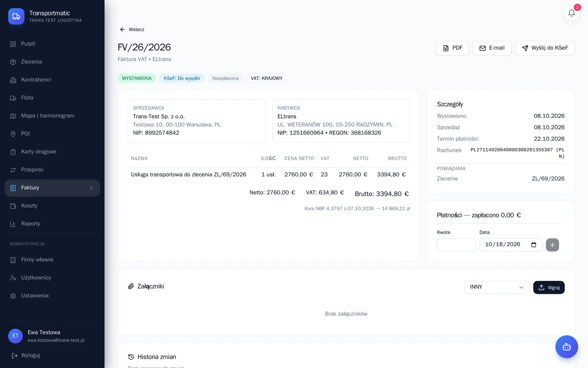Screen dimensions: 588x368
Task: Open the calendar picker in the Data field
Action: click(x=534, y=245)
